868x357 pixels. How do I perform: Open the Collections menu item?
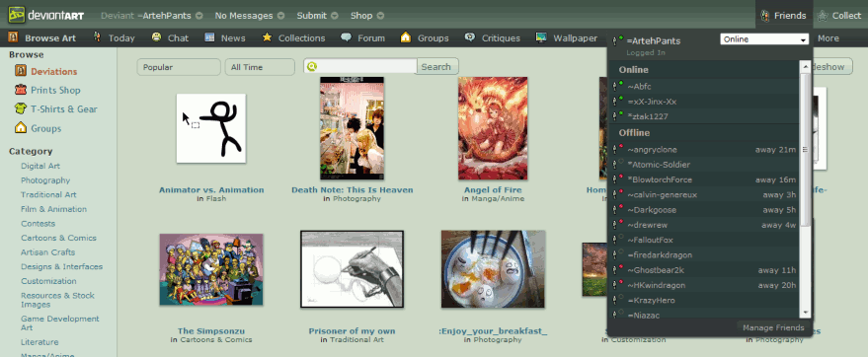pos(302,38)
